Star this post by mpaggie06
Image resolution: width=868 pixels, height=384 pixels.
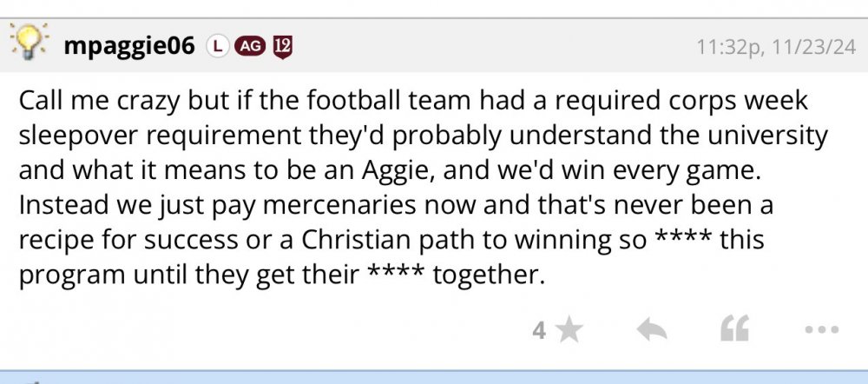pos(569,330)
